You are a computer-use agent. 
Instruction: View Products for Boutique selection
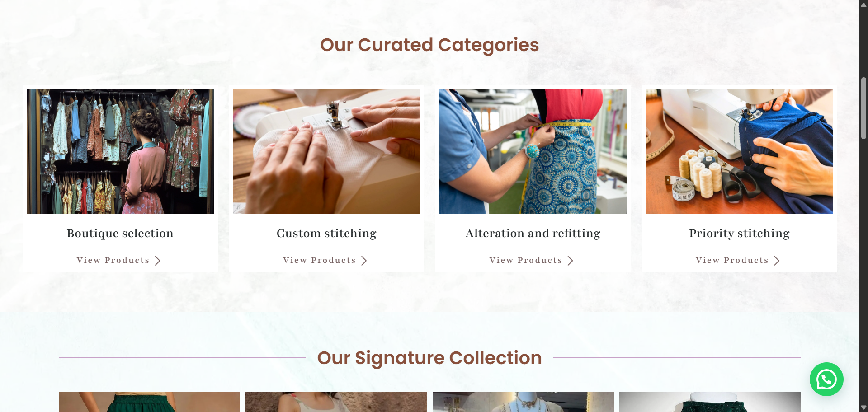click(113, 261)
